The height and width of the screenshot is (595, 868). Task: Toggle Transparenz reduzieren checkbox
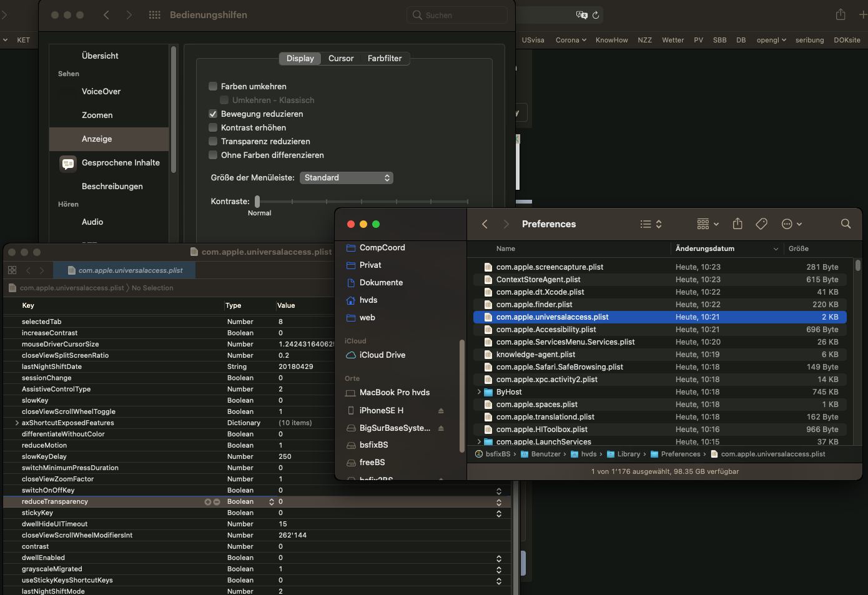213,142
